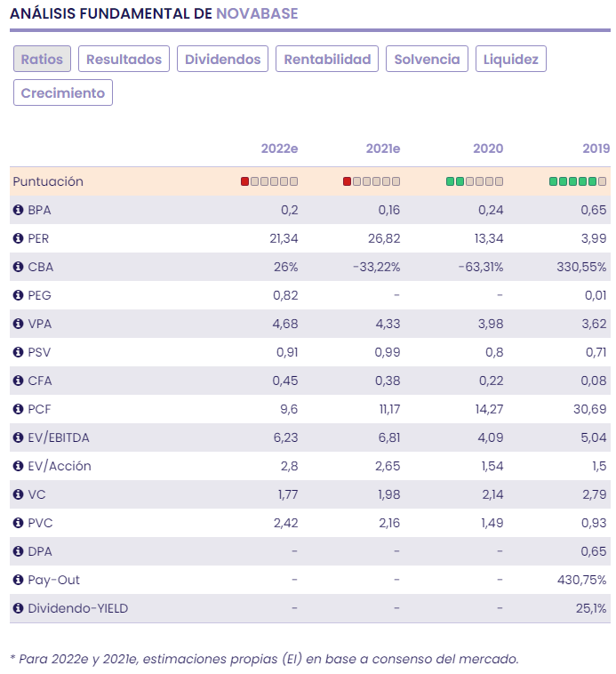Click the info icon next to PER
Image resolution: width=616 pixels, height=674 pixels.
coord(18,238)
